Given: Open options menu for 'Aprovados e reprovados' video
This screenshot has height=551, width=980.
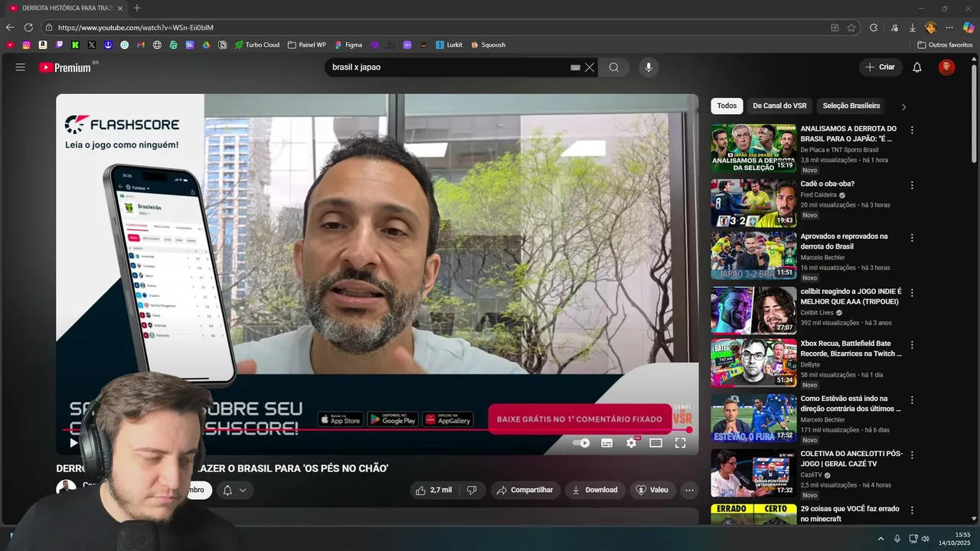Looking at the screenshot, I should tap(912, 238).
